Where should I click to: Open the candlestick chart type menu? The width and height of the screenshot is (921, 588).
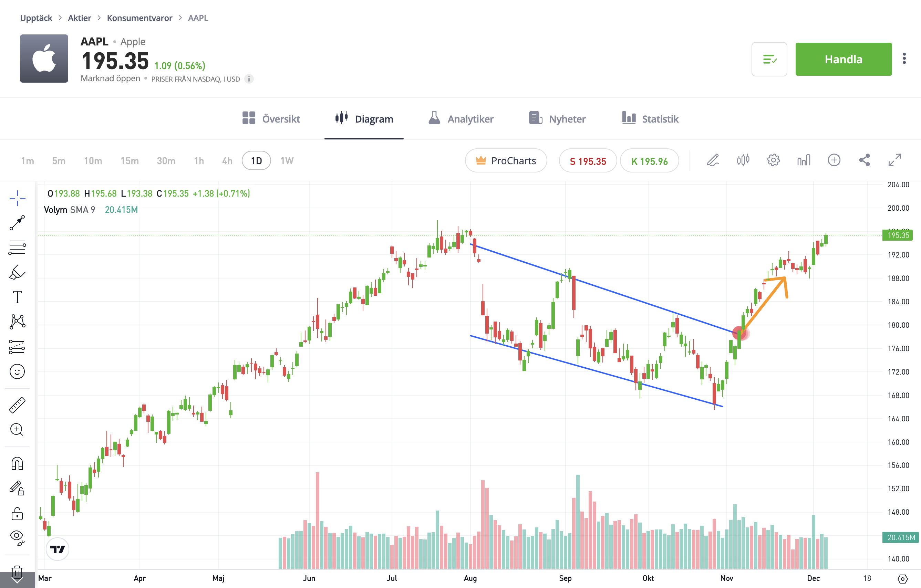tap(743, 160)
